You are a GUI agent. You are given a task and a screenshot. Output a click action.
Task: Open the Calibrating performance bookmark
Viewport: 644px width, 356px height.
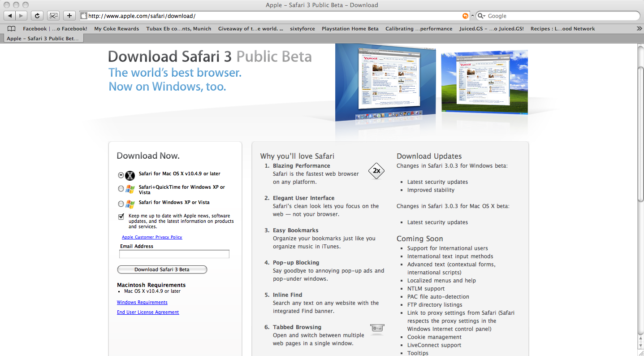pos(419,29)
